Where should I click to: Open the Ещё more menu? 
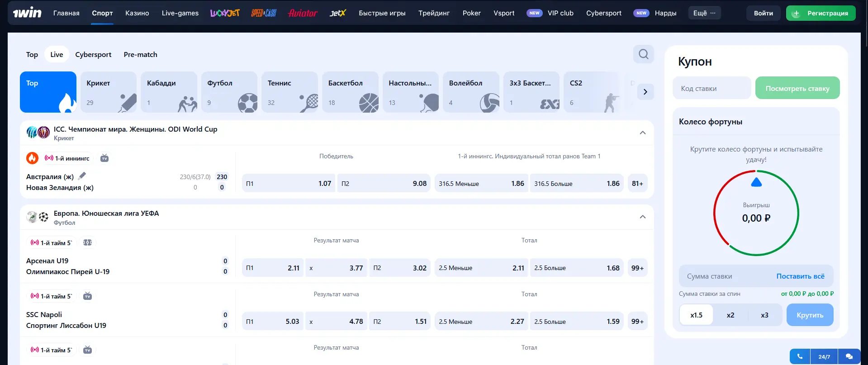(704, 13)
